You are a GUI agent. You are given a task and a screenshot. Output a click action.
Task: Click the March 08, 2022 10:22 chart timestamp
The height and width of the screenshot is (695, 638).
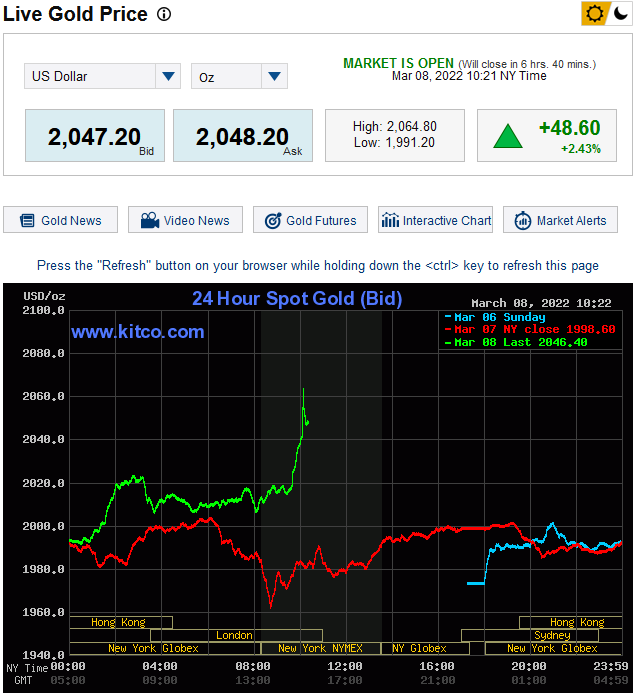[541, 303]
